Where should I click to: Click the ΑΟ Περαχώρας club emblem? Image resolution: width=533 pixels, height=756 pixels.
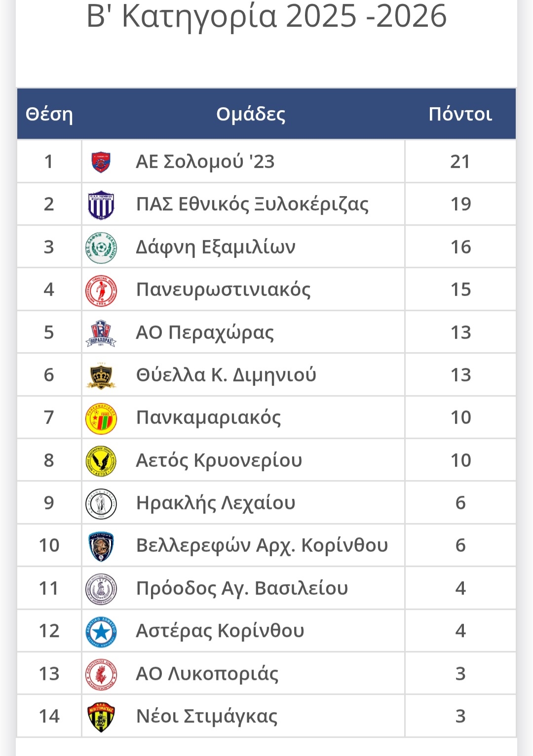[101, 333]
